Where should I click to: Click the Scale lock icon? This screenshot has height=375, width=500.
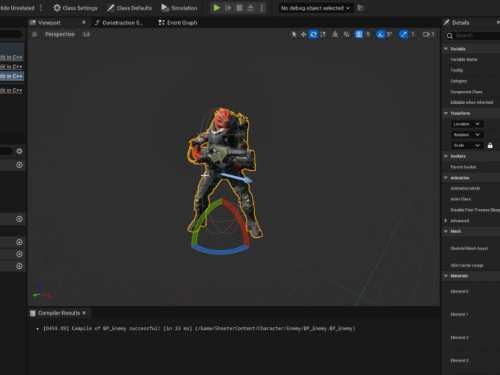coord(490,145)
